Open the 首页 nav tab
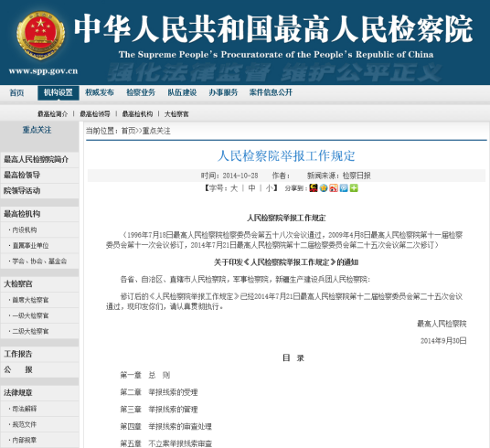This screenshot has height=448, width=490. pyautogui.click(x=16, y=92)
